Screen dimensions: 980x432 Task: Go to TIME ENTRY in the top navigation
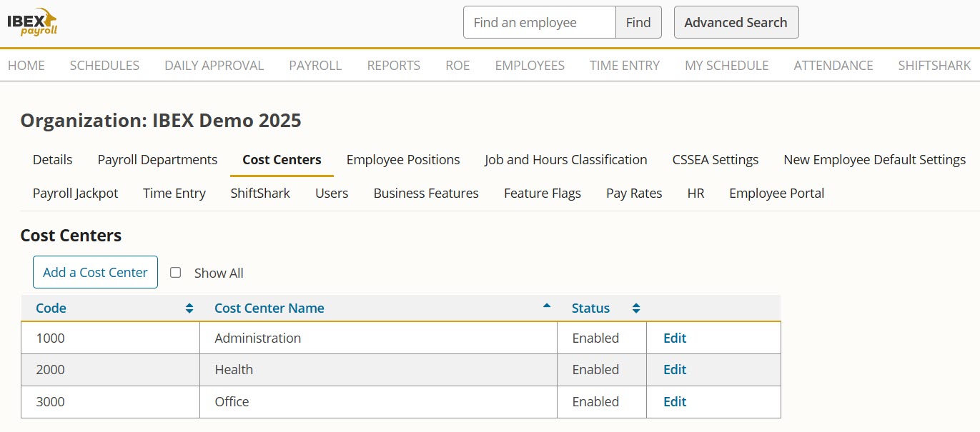point(625,65)
